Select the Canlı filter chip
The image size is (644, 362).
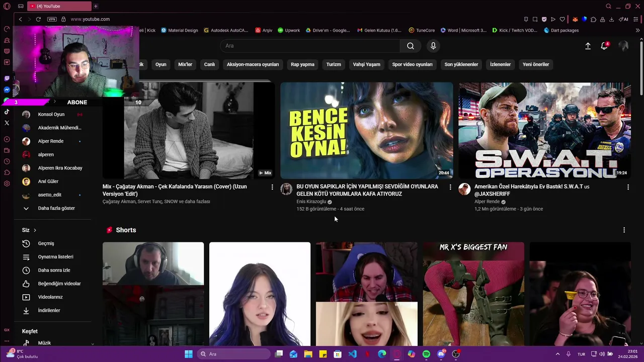(209, 64)
